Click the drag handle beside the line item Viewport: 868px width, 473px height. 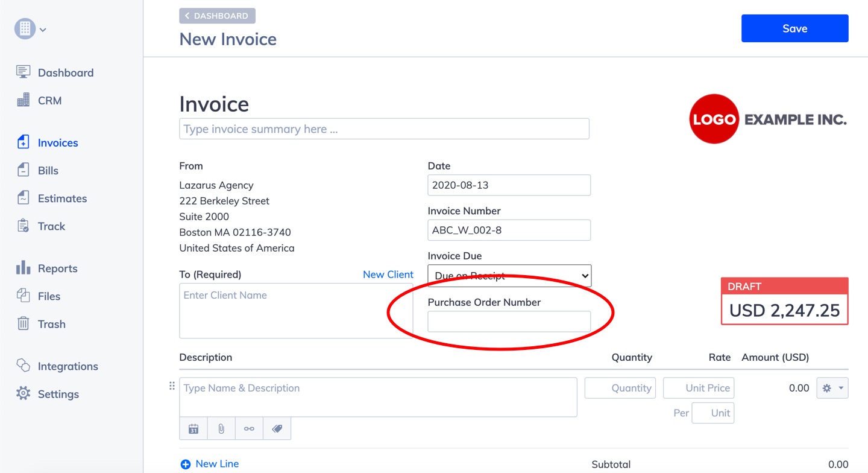[172, 386]
